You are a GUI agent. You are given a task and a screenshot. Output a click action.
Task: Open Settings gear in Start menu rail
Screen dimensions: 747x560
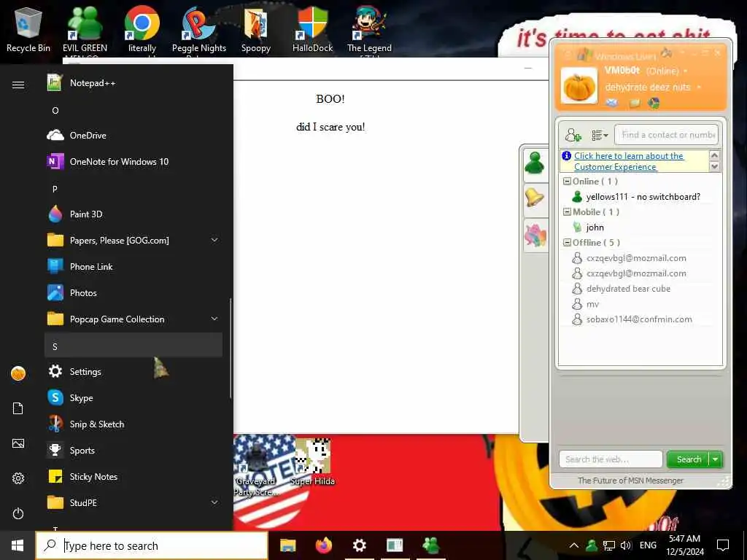click(18, 478)
